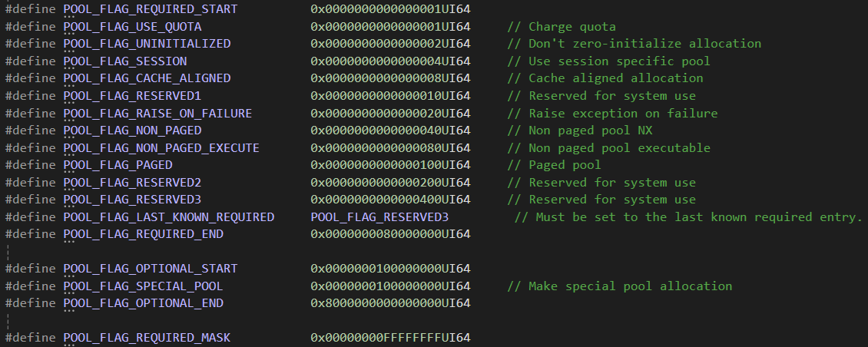Click POOL_FLAG_OPTIONAL_END macro name
This screenshot has height=347, width=868.
(144, 303)
